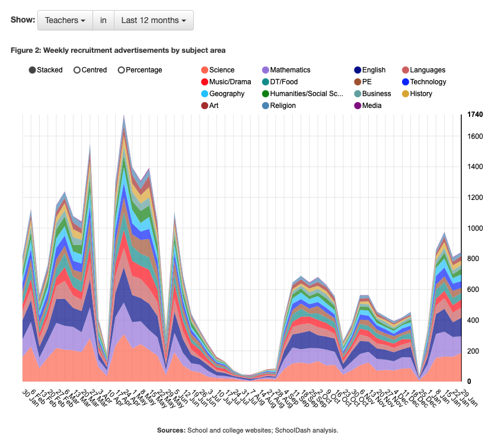Click the 1000 y-axis label
Screen dimensions: 504x445
pos(475,228)
